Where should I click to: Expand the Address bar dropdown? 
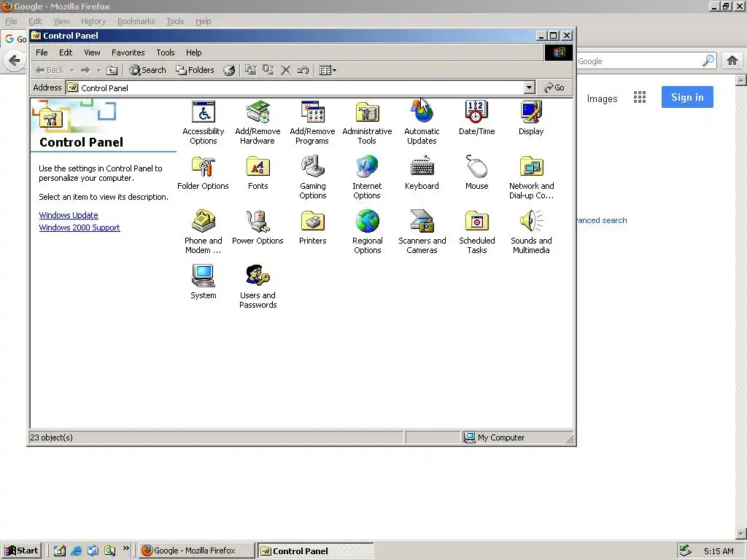pos(530,87)
